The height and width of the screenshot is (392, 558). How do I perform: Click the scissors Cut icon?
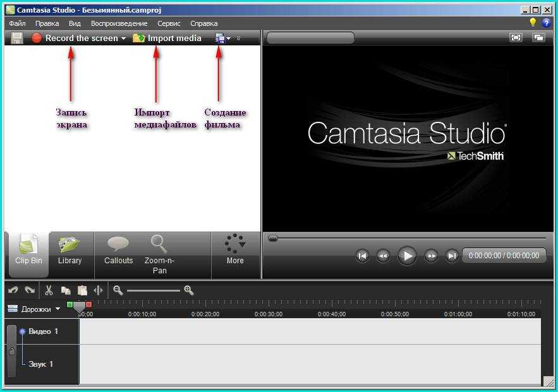pyautogui.click(x=49, y=290)
